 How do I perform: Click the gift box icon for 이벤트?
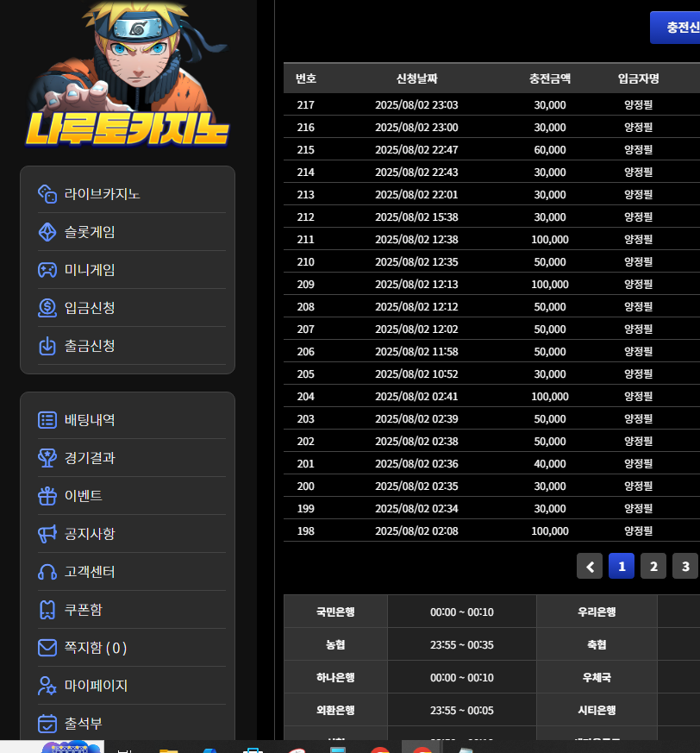47,496
